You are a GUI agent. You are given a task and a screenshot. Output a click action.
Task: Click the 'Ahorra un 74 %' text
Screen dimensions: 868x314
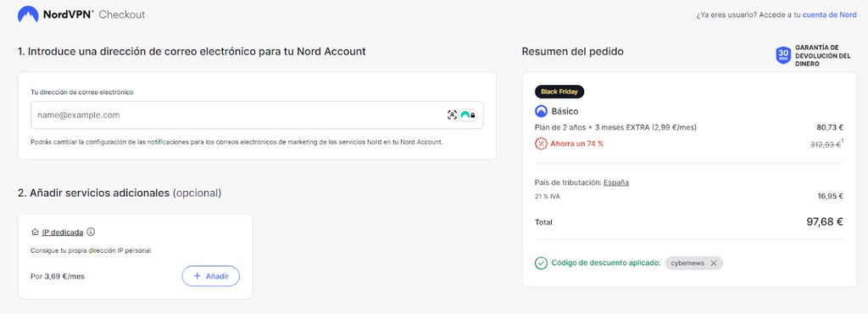(576, 144)
